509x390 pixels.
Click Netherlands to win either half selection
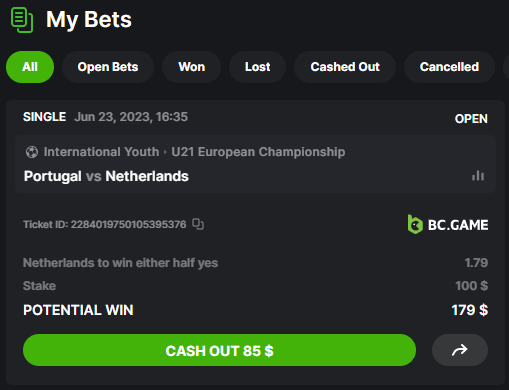click(120, 263)
